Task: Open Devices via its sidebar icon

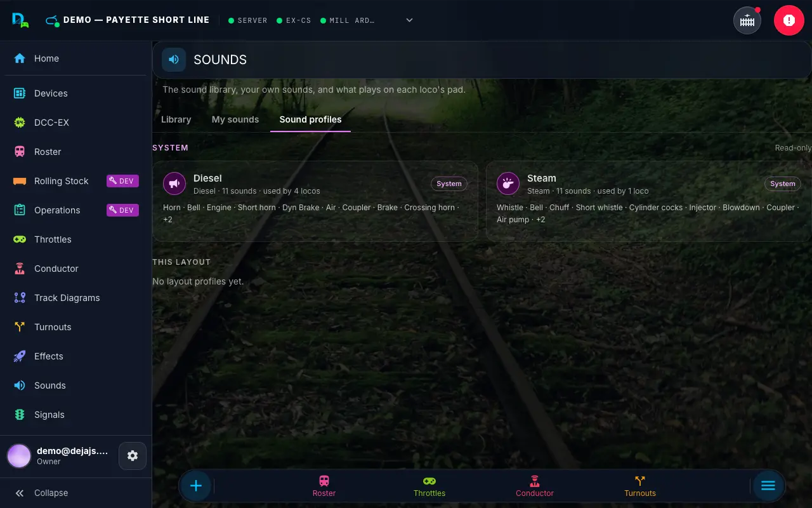Action: coord(20,93)
